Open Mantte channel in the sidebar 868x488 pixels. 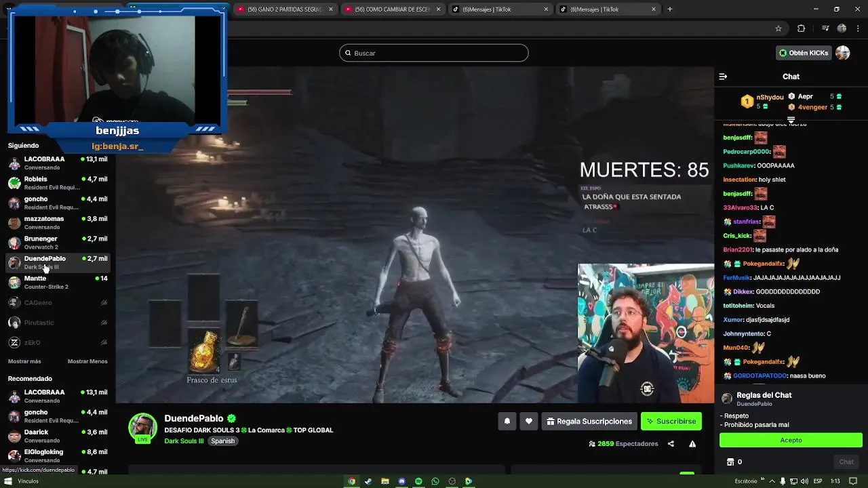(x=58, y=282)
